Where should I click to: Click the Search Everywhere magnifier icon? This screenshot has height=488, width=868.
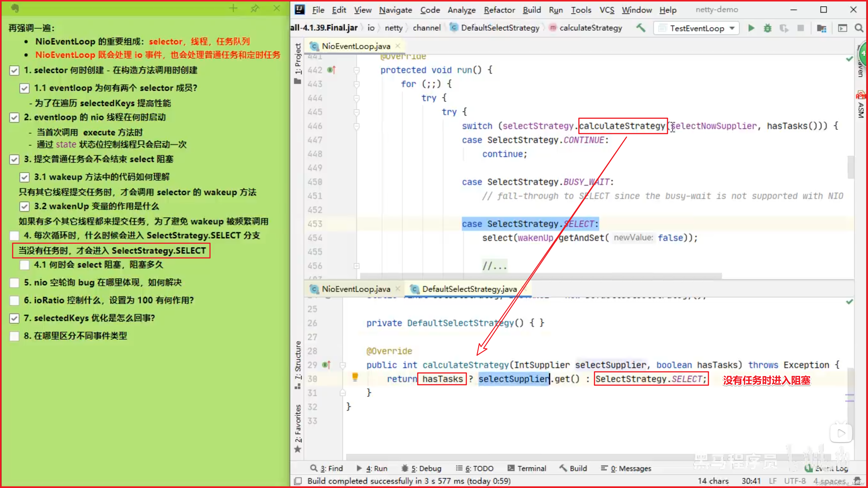(859, 28)
